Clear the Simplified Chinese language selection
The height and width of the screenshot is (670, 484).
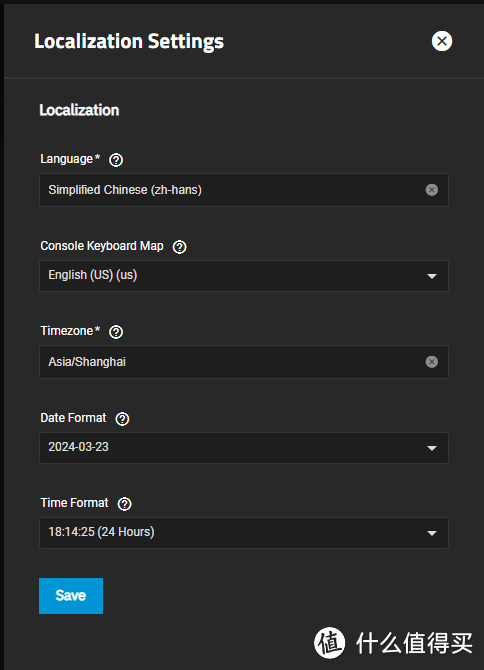point(431,190)
